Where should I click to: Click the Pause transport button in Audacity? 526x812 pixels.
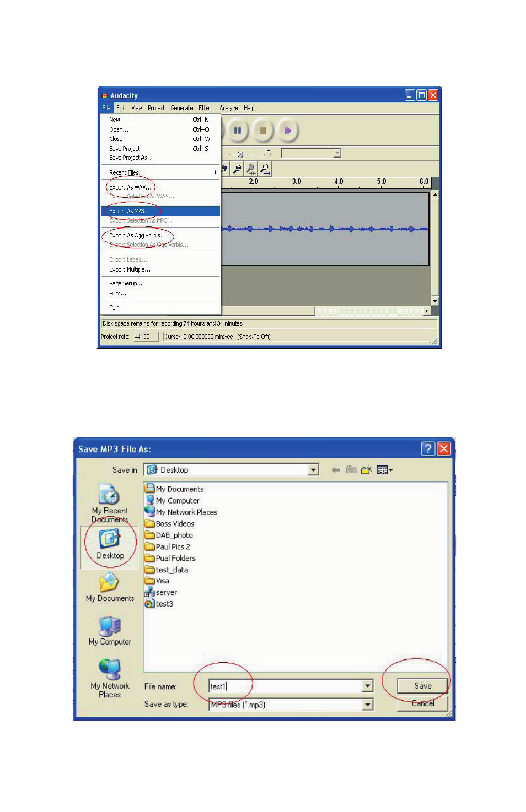(x=237, y=131)
